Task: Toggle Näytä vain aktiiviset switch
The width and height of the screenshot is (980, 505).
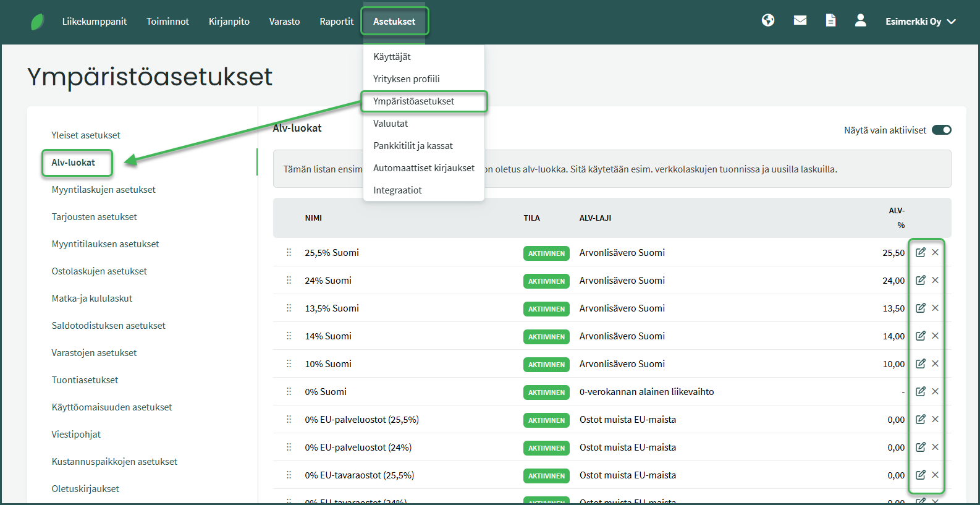Action: tap(941, 130)
